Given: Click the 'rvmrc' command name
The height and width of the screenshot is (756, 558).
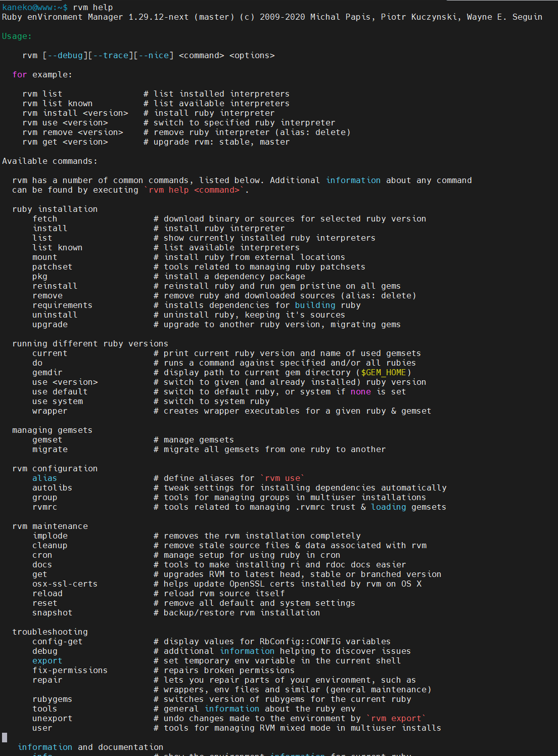Looking at the screenshot, I should 45,507.
